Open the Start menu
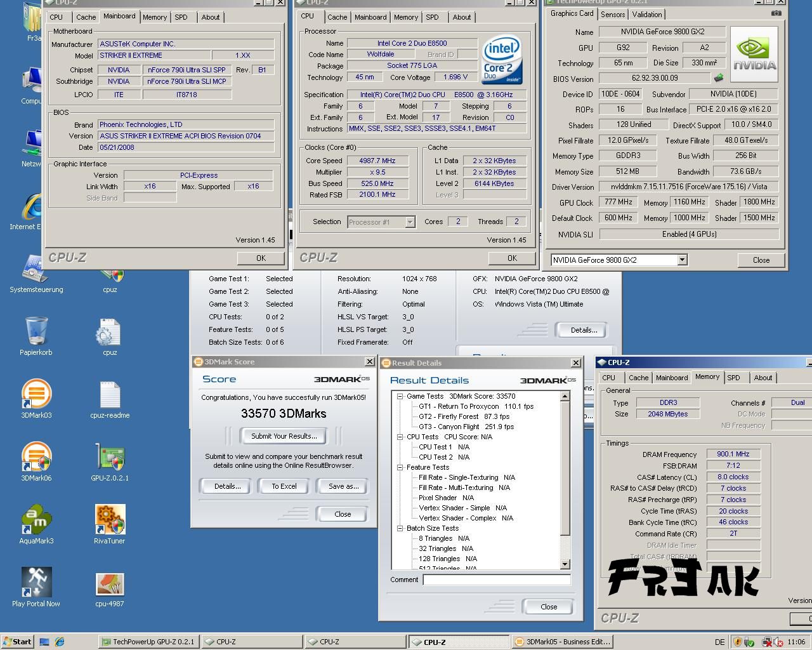The width and height of the screenshot is (812, 650). point(17,642)
